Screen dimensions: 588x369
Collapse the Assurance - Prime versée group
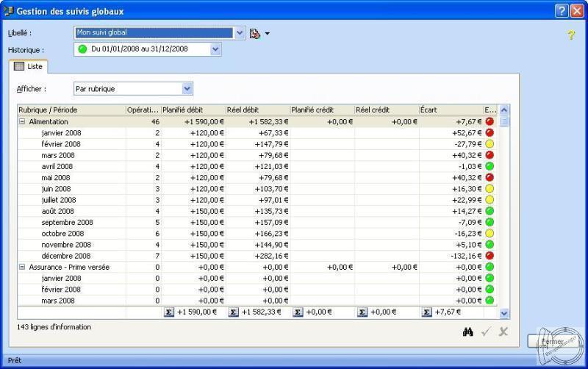click(x=22, y=268)
